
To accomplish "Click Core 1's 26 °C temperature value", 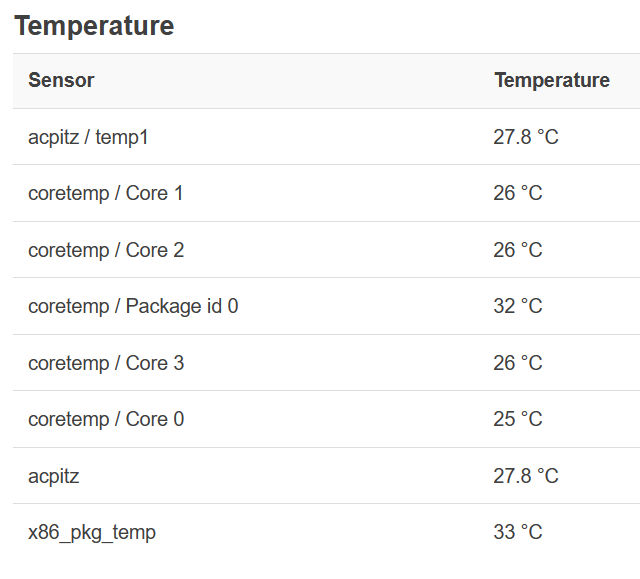I will (517, 193).
